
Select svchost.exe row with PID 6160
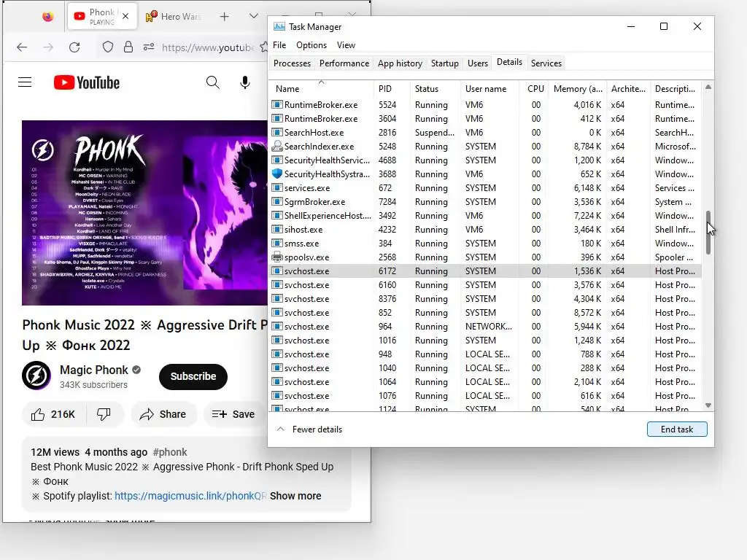coord(485,285)
